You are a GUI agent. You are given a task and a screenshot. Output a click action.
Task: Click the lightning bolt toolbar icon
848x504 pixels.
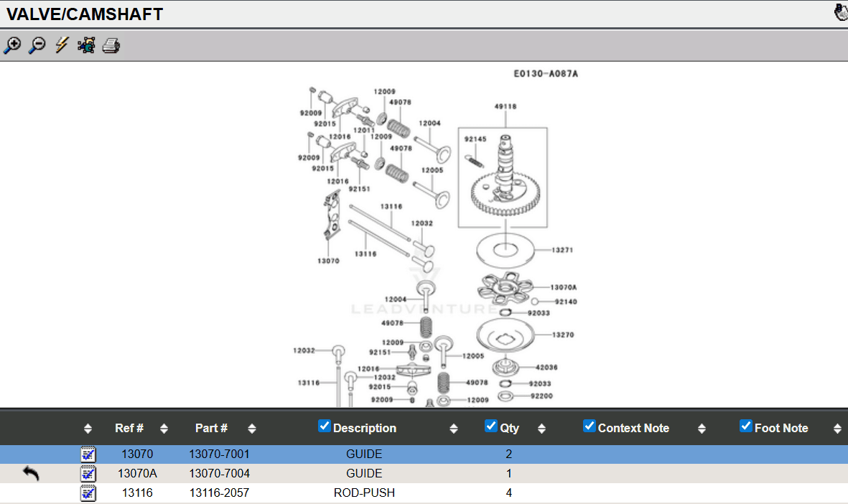tap(62, 46)
